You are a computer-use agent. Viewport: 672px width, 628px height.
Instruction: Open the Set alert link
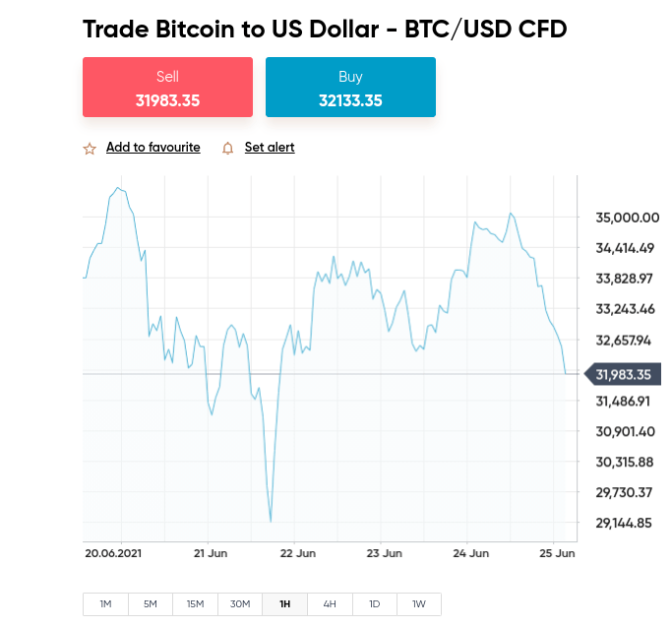coord(270,147)
